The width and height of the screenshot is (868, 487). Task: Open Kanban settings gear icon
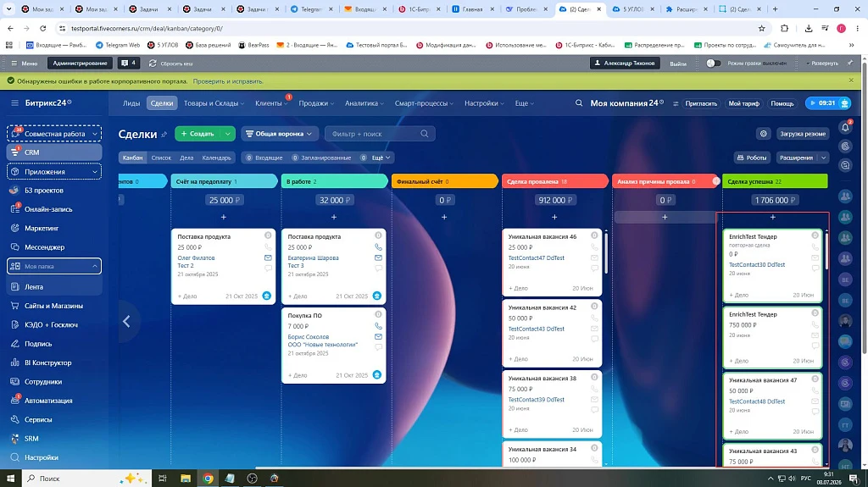click(764, 134)
